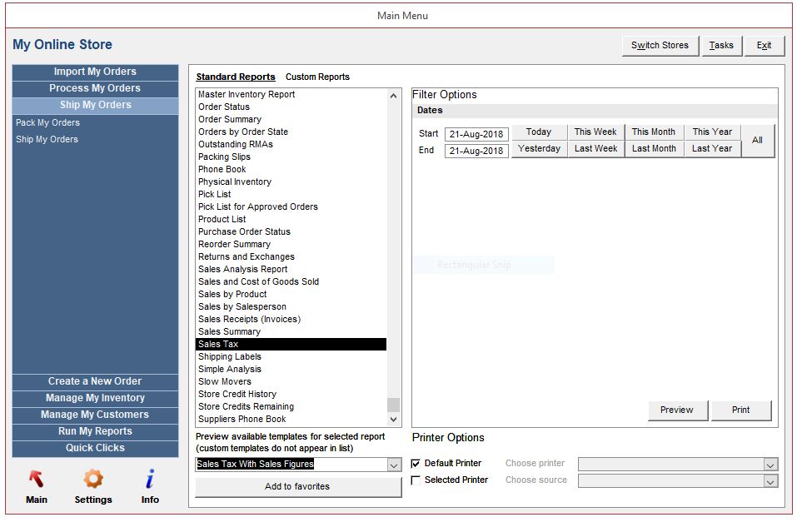Open Manage My Inventory menu
The image size is (797, 532).
95,398
